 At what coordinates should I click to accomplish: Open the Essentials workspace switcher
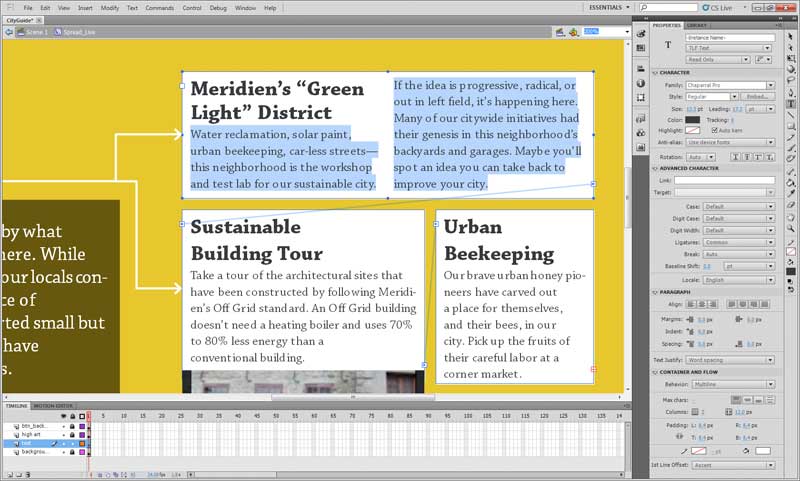pyautogui.click(x=609, y=8)
